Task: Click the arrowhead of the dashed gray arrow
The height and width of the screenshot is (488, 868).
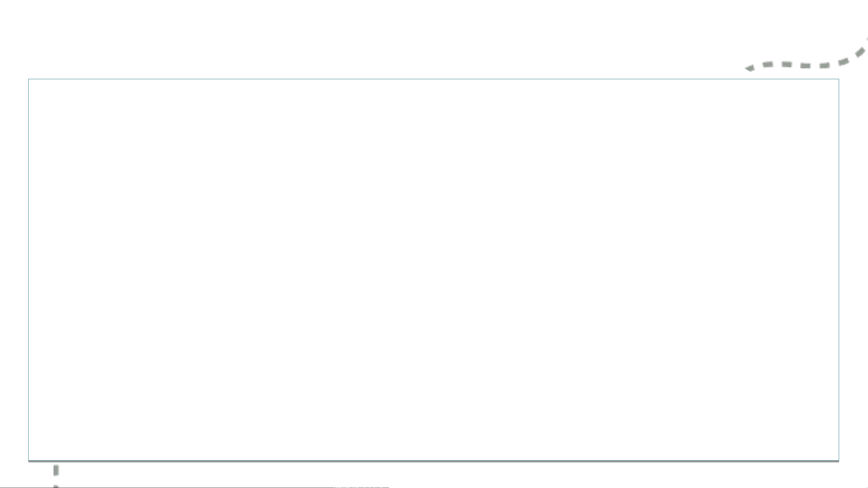Action: click(x=749, y=68)
